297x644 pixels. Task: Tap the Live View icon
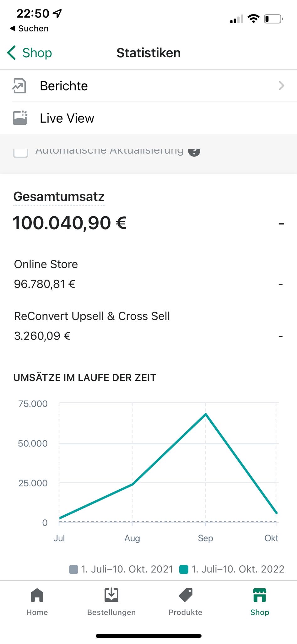pyautogui.click(x=20, y=118)
